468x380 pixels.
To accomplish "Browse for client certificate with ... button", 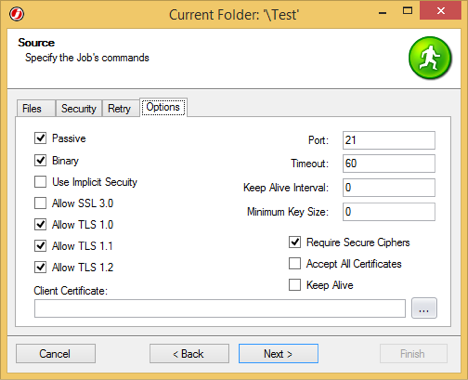I will tap(424, 308).
